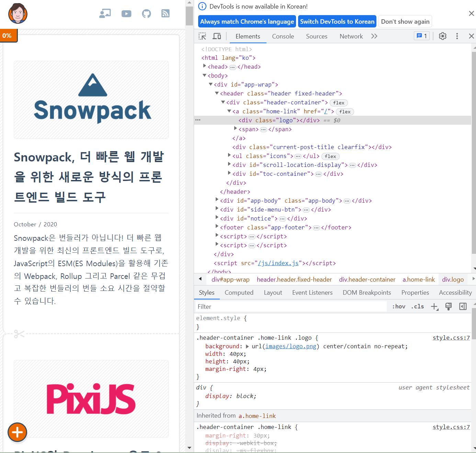Click the Elements tree scrollbar
Screen dimensions: 476x453
[474, 153]
